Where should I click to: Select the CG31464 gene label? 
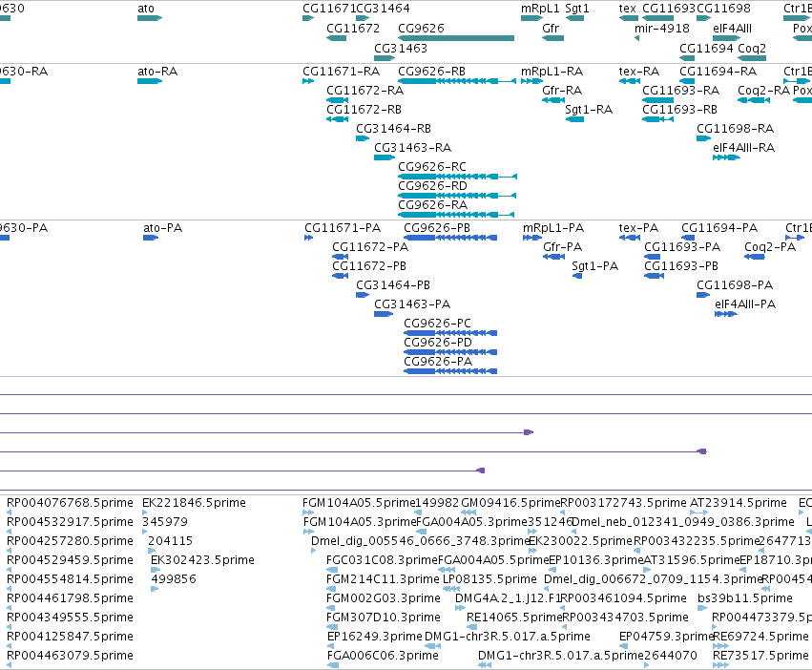pyautogui.click(x=384, y=9)
